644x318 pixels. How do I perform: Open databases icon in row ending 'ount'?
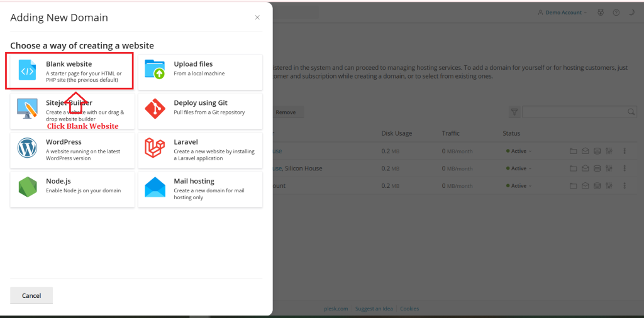tap(597, 186)
